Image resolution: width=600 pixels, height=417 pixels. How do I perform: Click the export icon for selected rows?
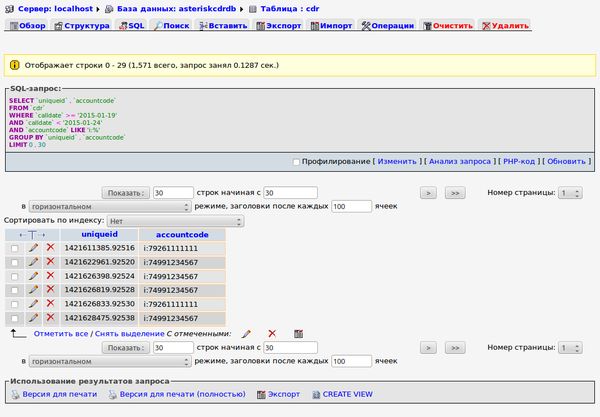(x=298, y=333)
